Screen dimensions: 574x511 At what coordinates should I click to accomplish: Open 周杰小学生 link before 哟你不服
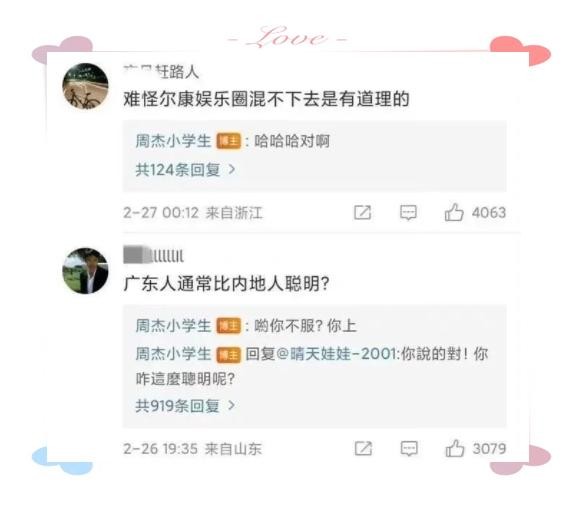173,326
